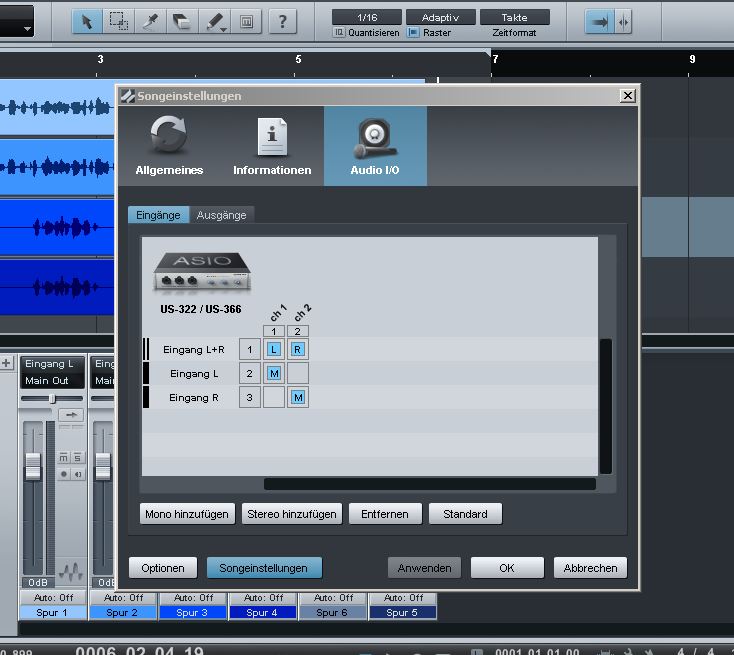Open the Adaptiv snap mode dropdown
This screenshot has height=655, width=734.
click(x=440, y=17)
